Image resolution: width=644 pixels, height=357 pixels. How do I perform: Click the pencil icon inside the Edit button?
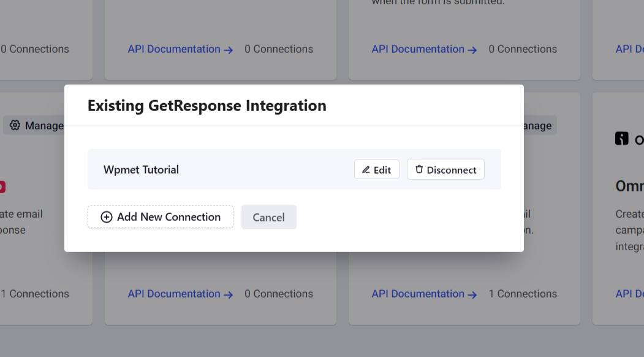[x=367, y=169]
